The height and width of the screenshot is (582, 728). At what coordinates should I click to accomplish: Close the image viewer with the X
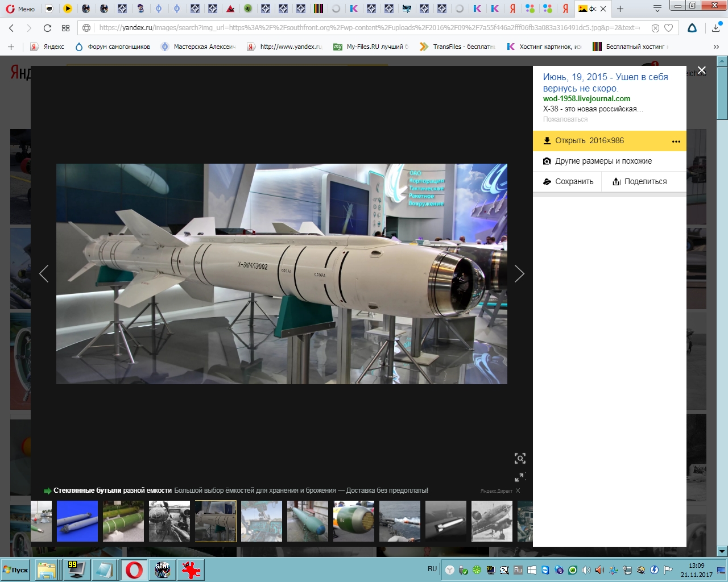point(701,70)
